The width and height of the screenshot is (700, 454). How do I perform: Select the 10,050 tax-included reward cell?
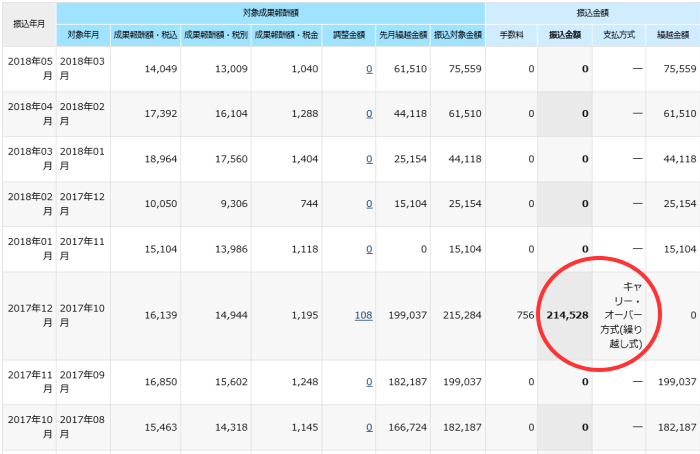pos(146,204)
